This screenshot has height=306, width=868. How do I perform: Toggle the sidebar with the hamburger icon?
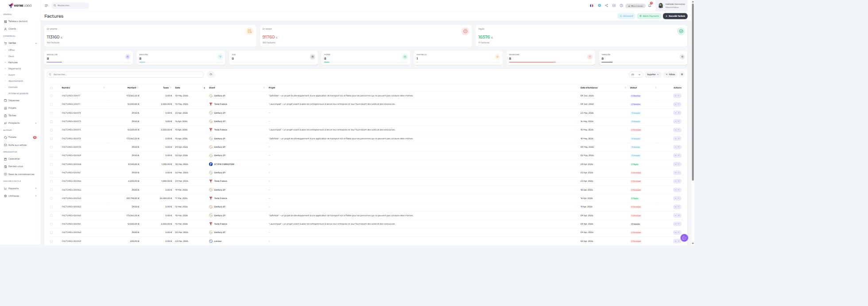pyautogui.click(x=46, y=6)
